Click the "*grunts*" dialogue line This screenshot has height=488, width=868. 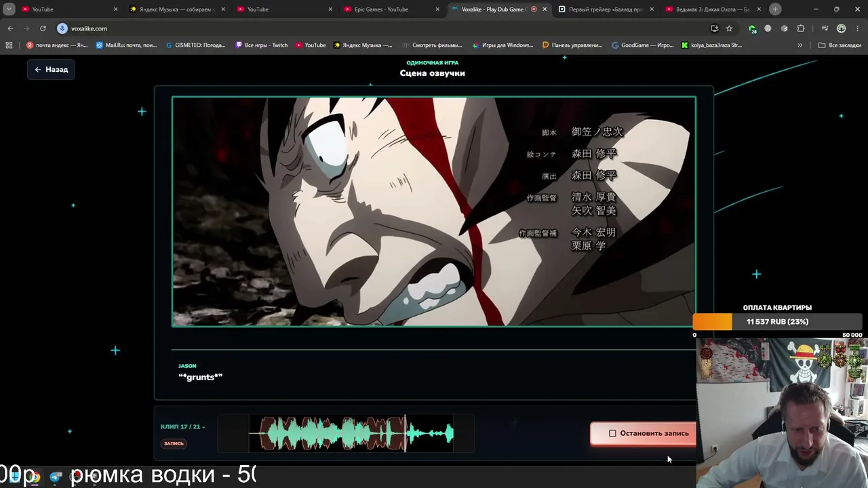(201, 377)
